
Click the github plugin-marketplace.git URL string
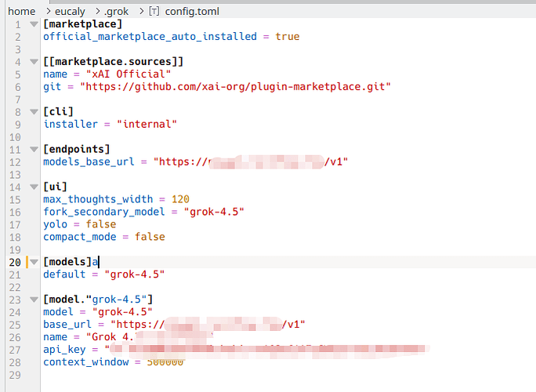coord(235,87)
